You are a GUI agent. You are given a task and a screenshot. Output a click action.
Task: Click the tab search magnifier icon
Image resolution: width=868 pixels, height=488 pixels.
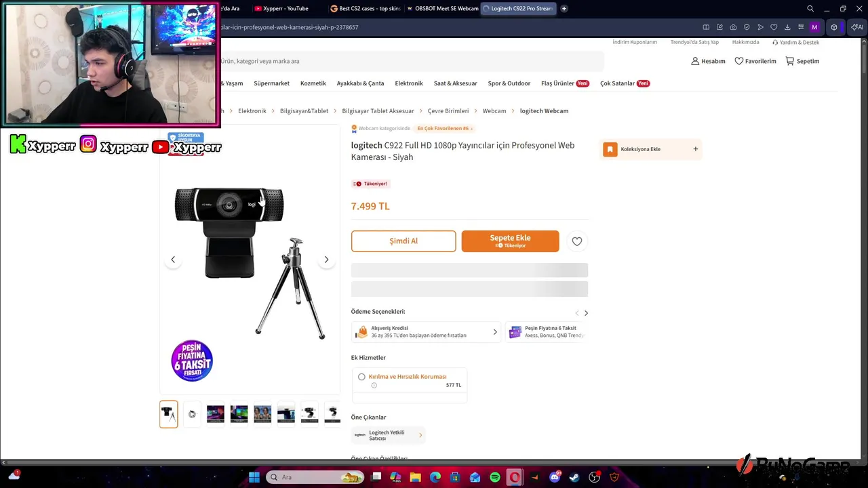(810, 9)
